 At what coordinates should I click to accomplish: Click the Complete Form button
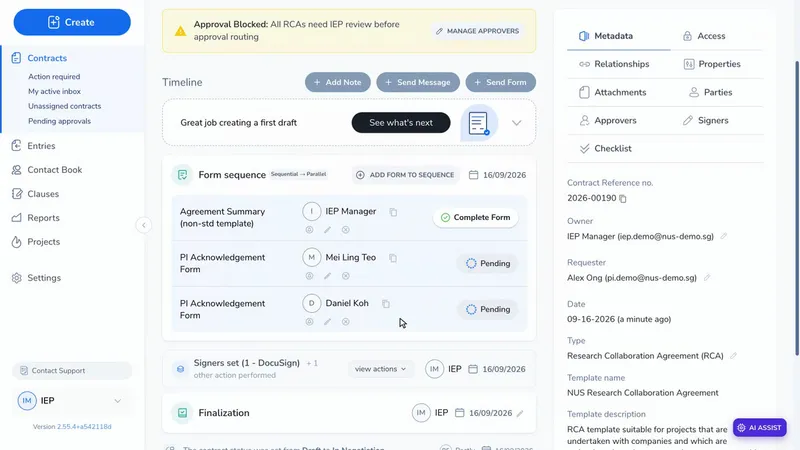[476, 217]
